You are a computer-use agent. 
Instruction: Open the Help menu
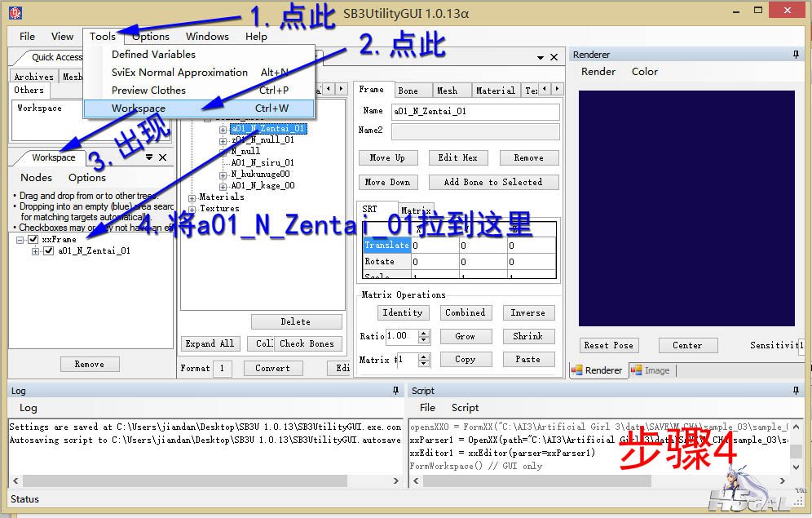[x=256, y=36]
